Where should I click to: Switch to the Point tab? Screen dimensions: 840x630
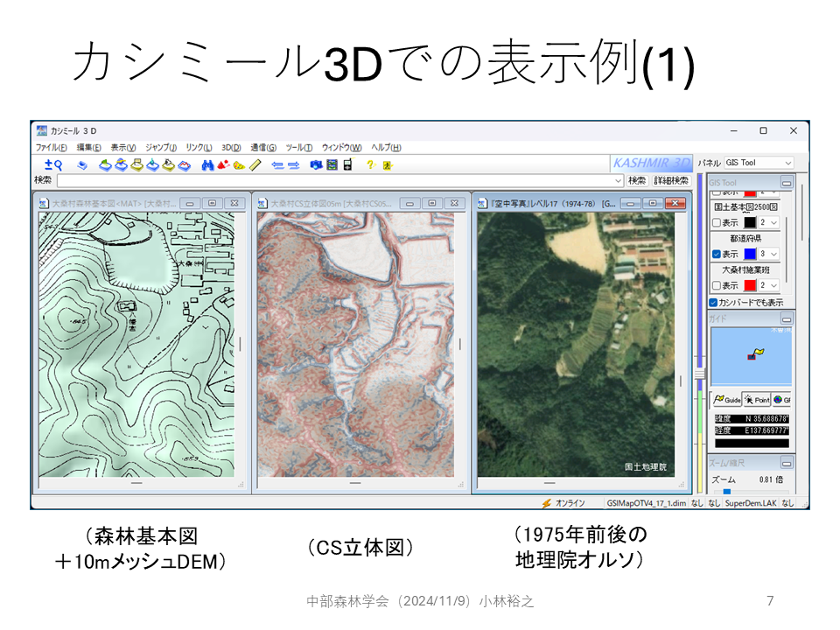(757, 400)
